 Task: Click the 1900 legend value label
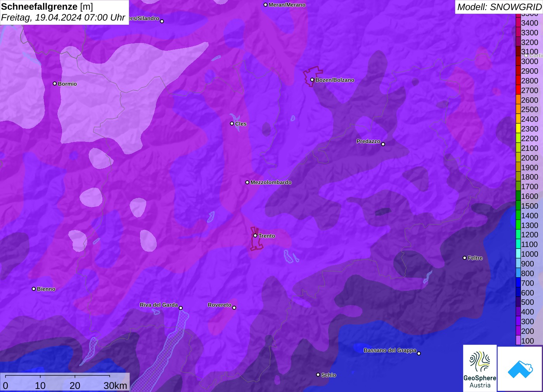pyautogui.click(x=529, y=168)
